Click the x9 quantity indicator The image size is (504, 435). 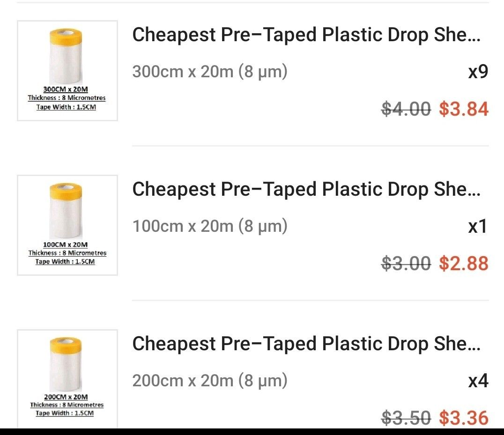pos(479,71)
